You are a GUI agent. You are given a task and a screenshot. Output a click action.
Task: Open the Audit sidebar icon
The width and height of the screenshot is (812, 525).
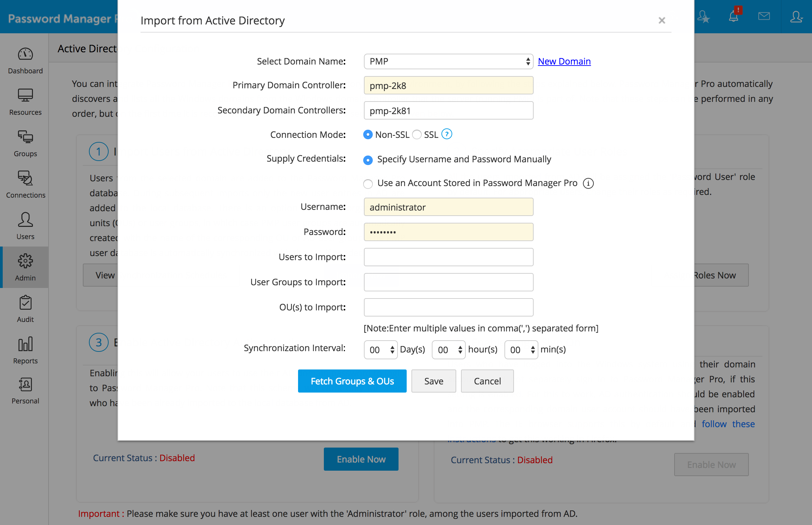click(x=25, y=309)
